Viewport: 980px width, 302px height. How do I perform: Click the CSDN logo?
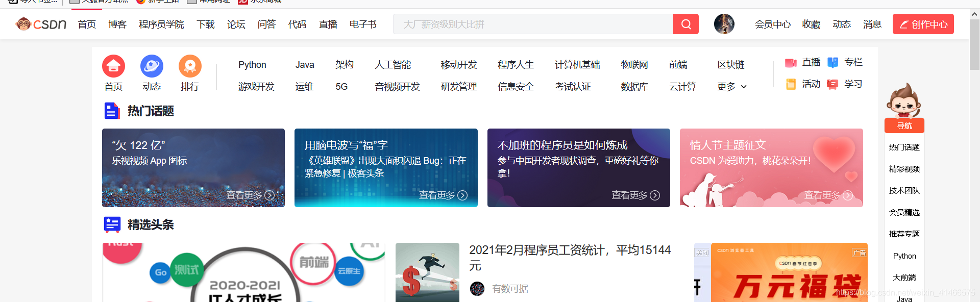pyautogui.click(x=41, y=24)
